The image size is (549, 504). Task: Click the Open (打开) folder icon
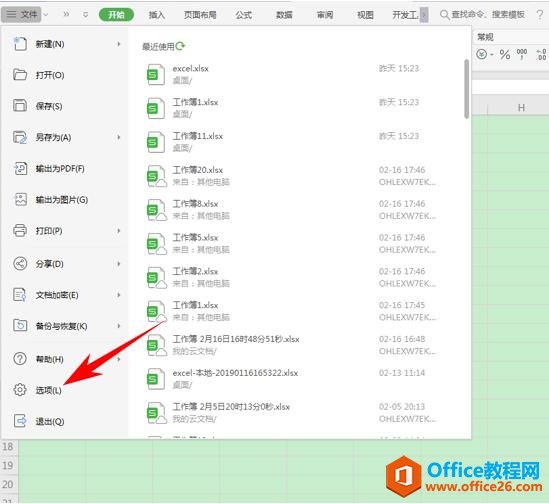tap(20, 75)
